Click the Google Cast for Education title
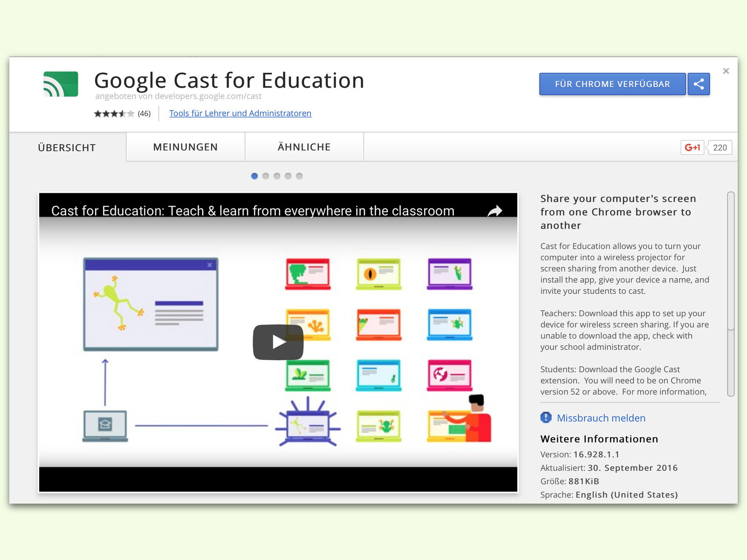The width and height of the screenshot is (747, 560). click(x=229, y=80)
